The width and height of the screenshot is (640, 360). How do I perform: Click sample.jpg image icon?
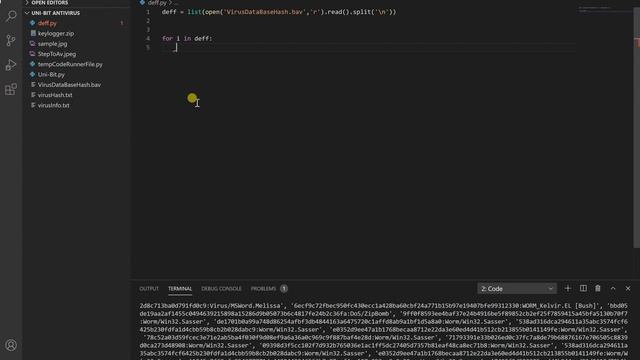(x=33, y=44)
